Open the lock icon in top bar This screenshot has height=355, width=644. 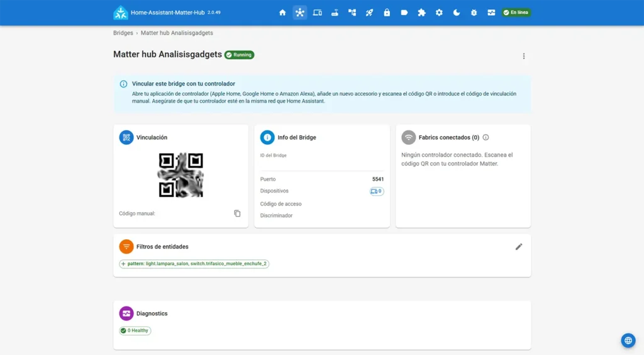387,13
